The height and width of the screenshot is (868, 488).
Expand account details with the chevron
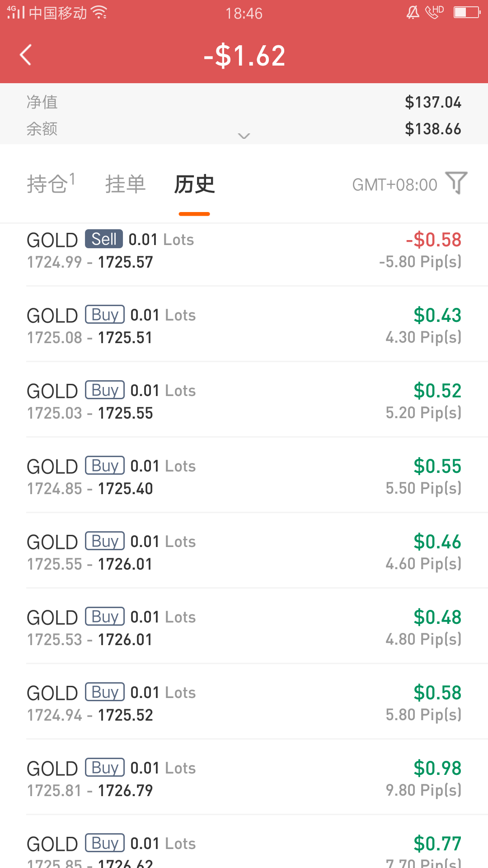tap(244, 136)
